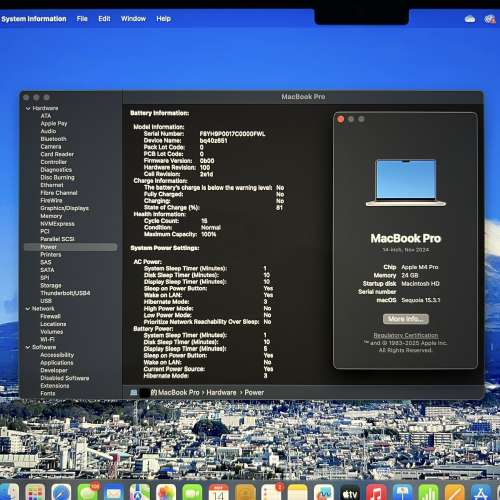Select Storage in the sidebar

pos(51,286)
